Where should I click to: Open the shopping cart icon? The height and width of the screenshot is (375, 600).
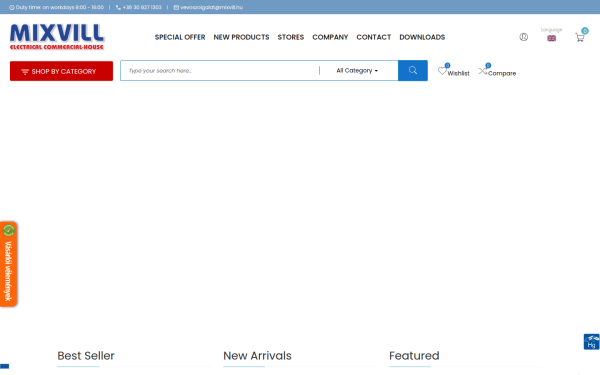pyautogui.click(x=580, y=38)
